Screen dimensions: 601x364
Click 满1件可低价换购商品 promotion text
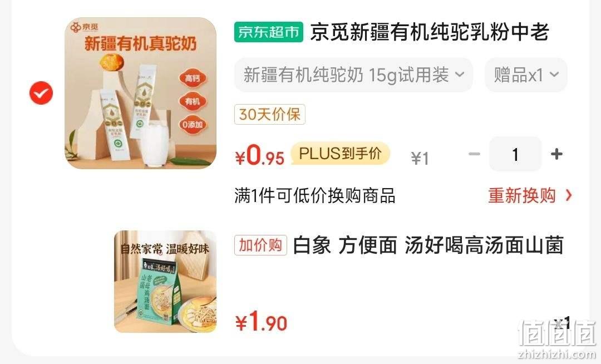(314, 195)
